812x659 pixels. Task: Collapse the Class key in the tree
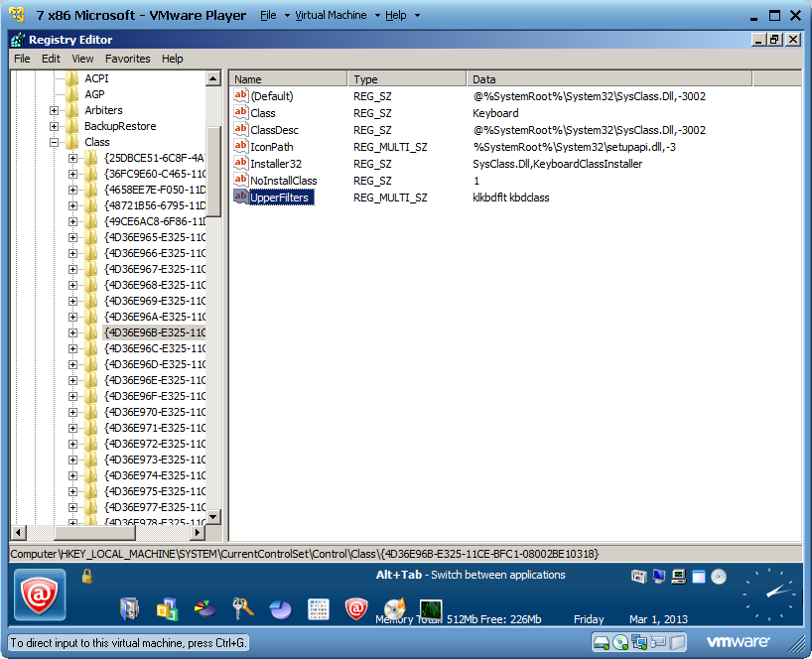tap(54, 142)
